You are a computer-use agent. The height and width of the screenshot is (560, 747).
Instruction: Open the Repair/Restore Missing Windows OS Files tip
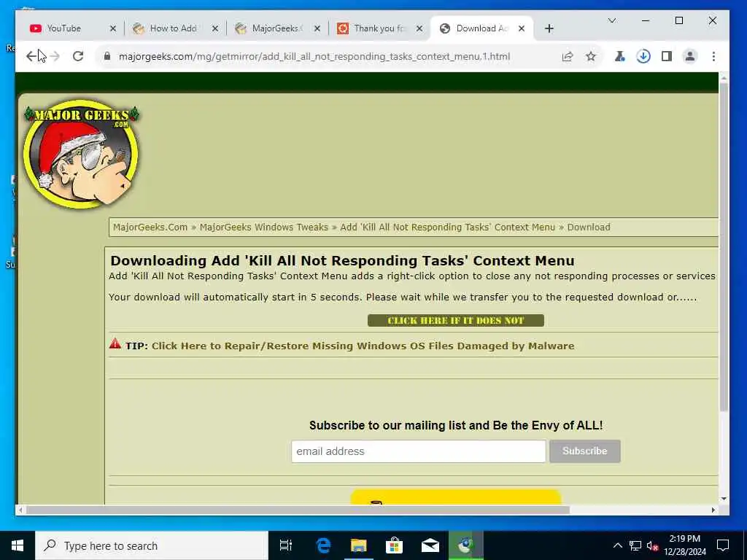(x=363, y=346)
